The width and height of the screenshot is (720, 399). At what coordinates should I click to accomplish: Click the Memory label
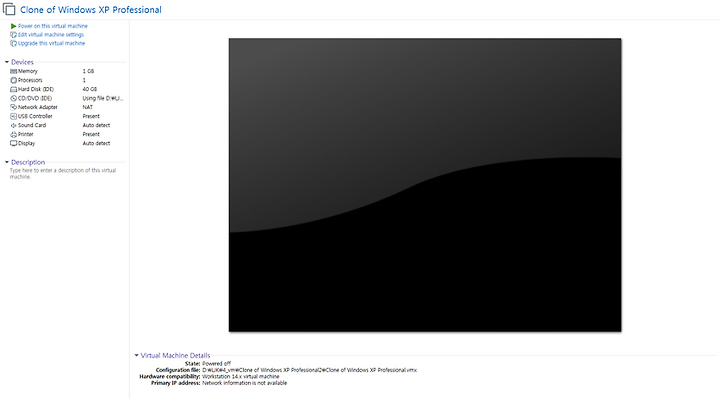tap(28, 71)
